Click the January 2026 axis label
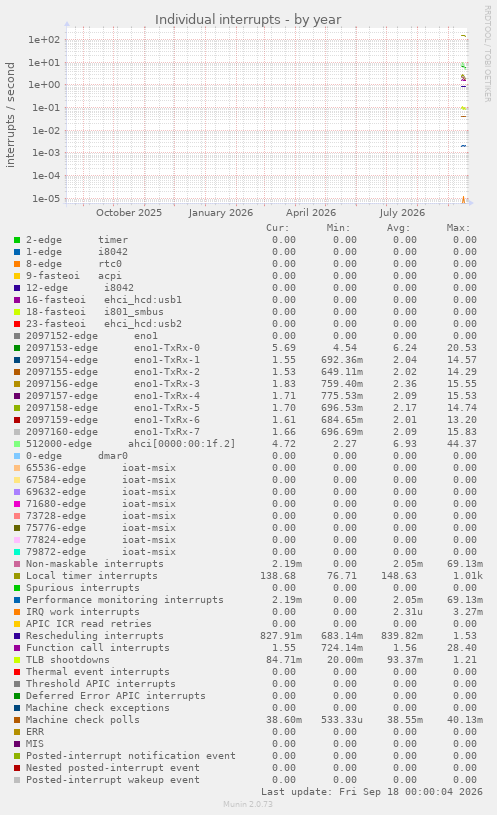This screenshot has height=815, width=497. [x=220, y=213]
